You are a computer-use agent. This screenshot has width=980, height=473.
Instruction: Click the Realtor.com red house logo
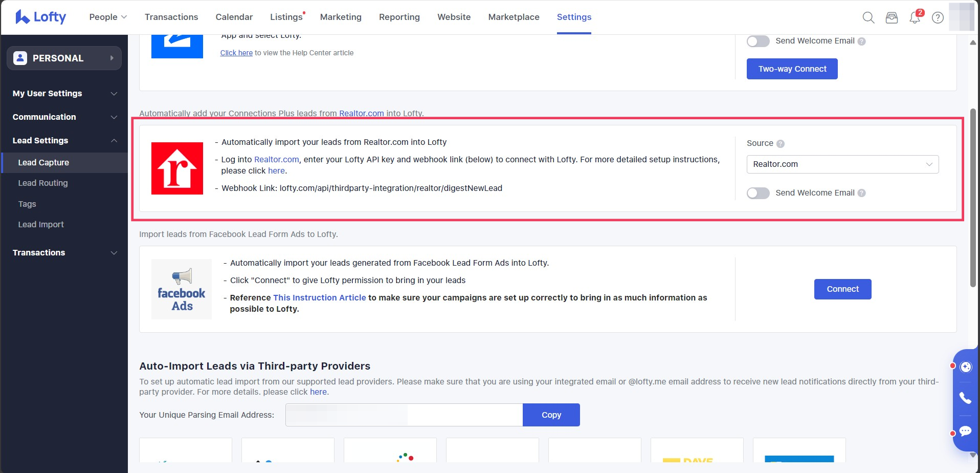click(x=177, y=168)
